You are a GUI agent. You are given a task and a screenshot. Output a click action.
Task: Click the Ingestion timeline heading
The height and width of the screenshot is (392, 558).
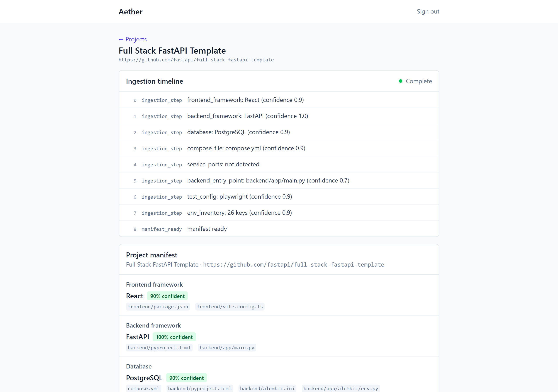[155, 81]
